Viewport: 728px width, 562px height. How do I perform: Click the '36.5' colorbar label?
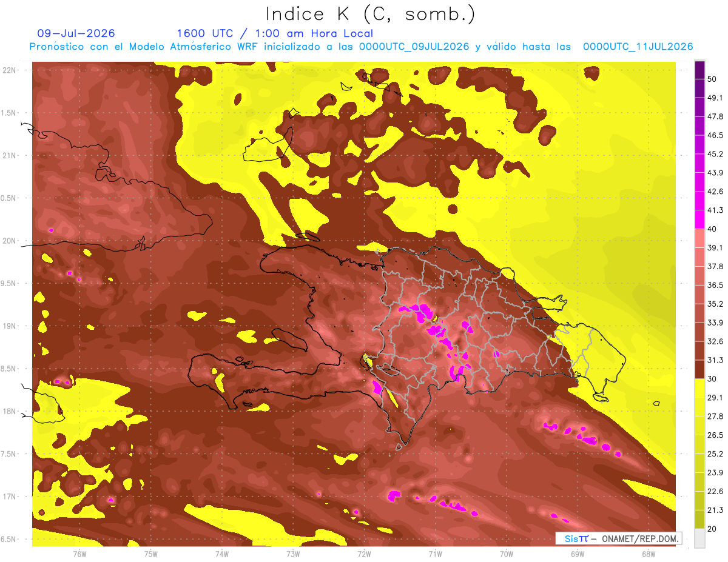pos(715,285)
